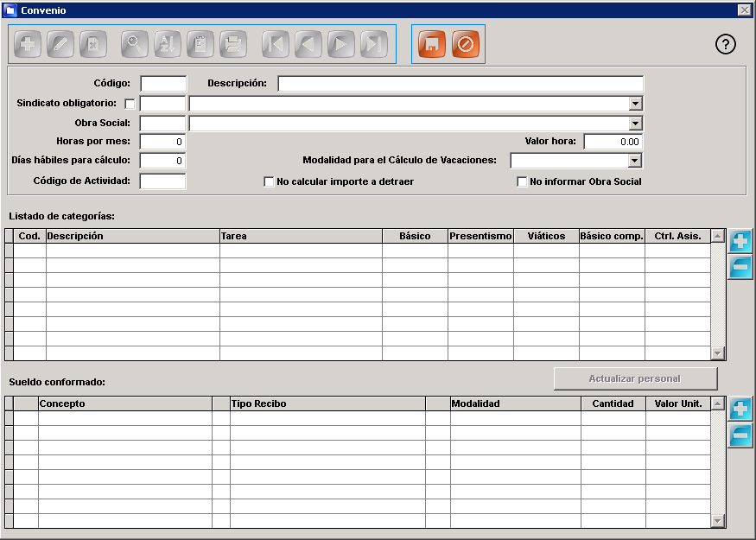This screenshot has width=756, height=540.
Task: Add a row to Sueldo conformado grid
Action: point(740,410)
